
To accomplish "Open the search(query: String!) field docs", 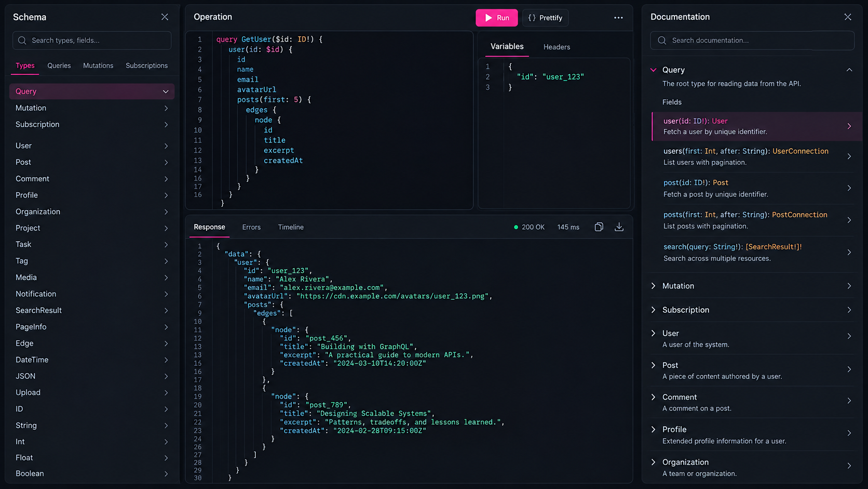I will [x=757, y=253].
